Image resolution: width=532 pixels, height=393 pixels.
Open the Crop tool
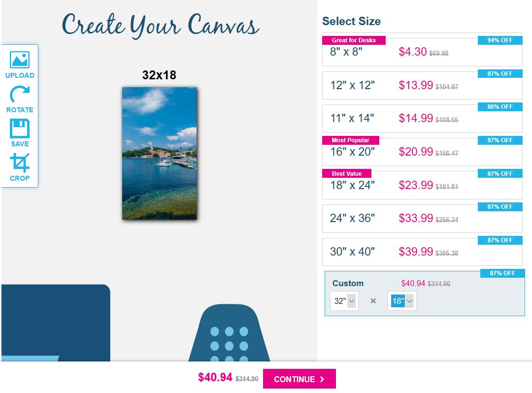point(20,166)
